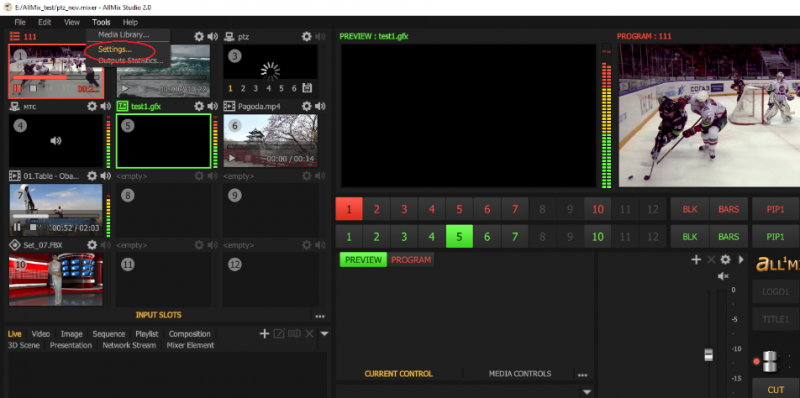The image size is (800, 398).
Task: Open the File menu
Action: (20, 22)
